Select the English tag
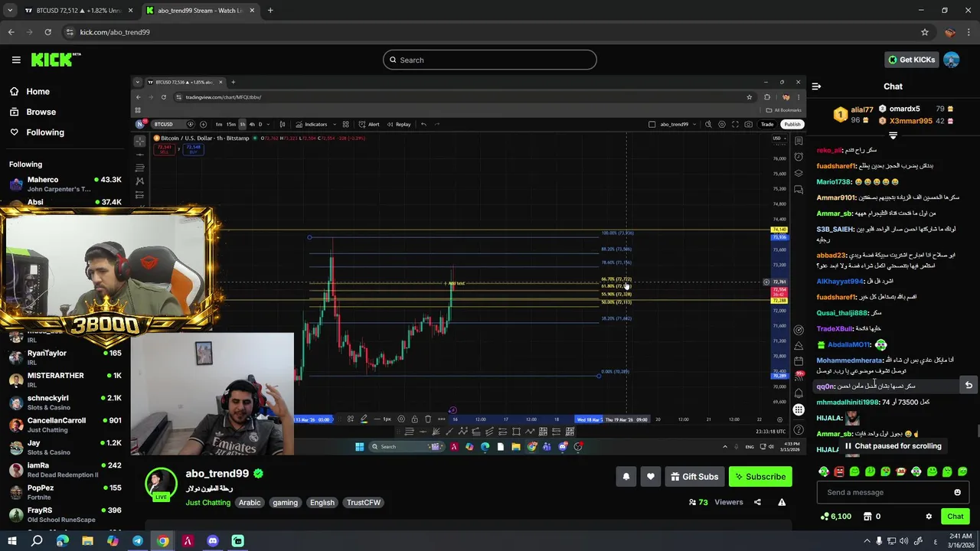This screenshot has width=980, height=551. click(x=322, y=503)
